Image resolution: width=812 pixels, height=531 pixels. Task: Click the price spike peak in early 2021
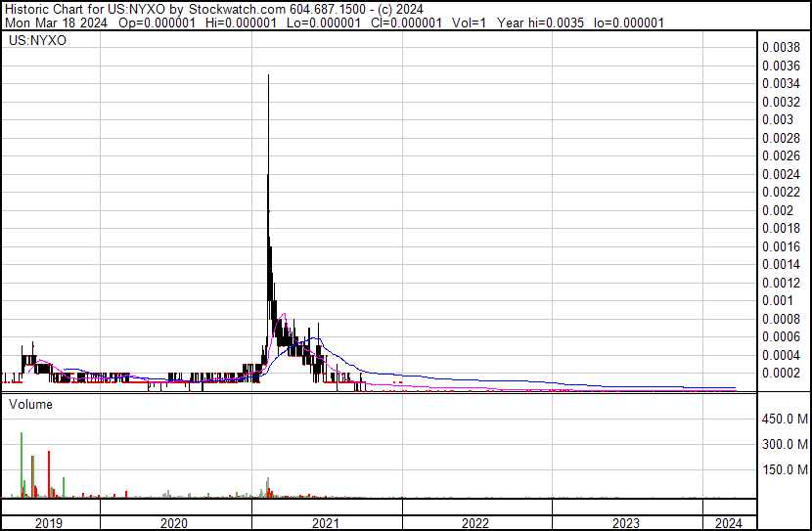point(268,75)
